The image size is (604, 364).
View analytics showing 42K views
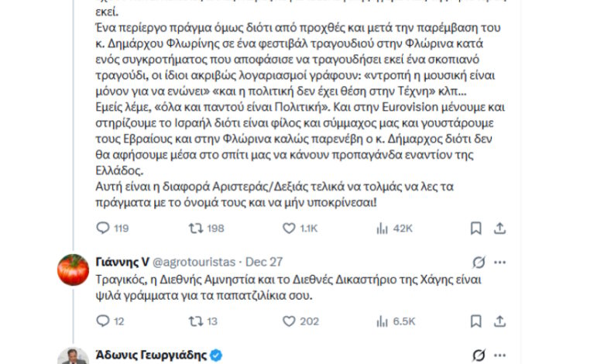[x=382, y=228]
